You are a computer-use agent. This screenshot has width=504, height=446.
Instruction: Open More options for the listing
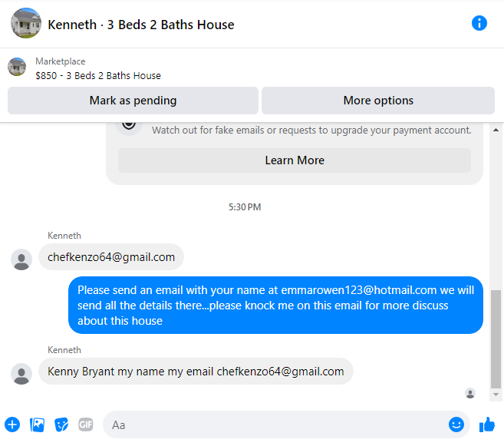tap(378, 101)
